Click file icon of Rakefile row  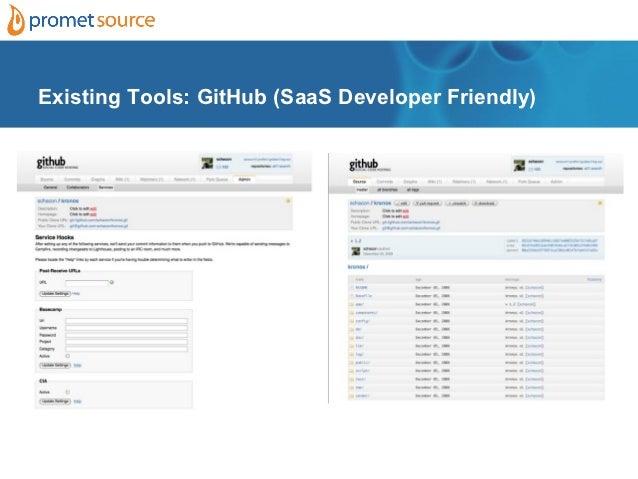coord(352,296)
